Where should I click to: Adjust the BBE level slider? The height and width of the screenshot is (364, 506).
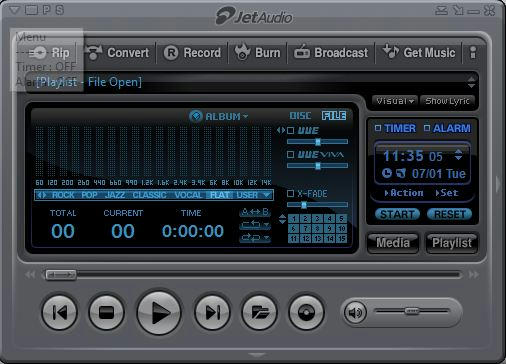(x=317, y=142)
